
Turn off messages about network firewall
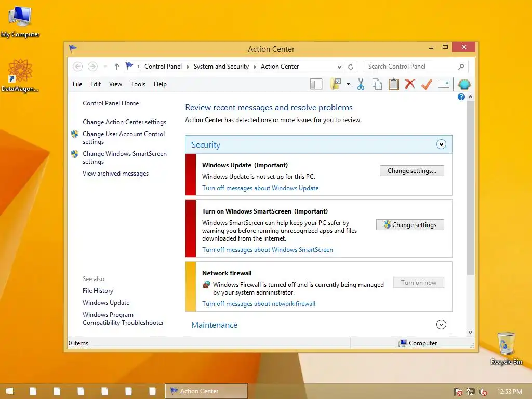[x=259, y=303]
